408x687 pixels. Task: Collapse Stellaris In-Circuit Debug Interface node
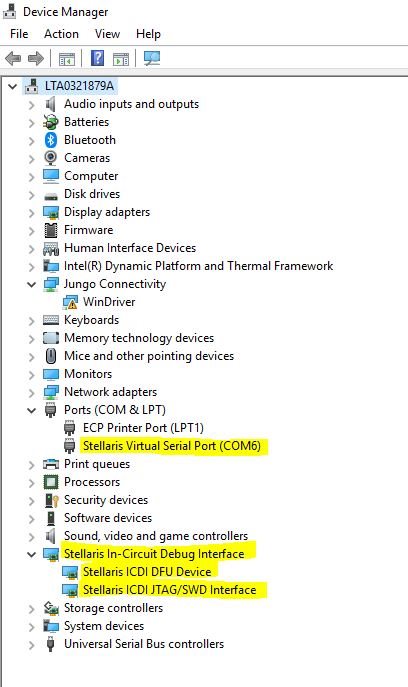click(x=32, y=554)
